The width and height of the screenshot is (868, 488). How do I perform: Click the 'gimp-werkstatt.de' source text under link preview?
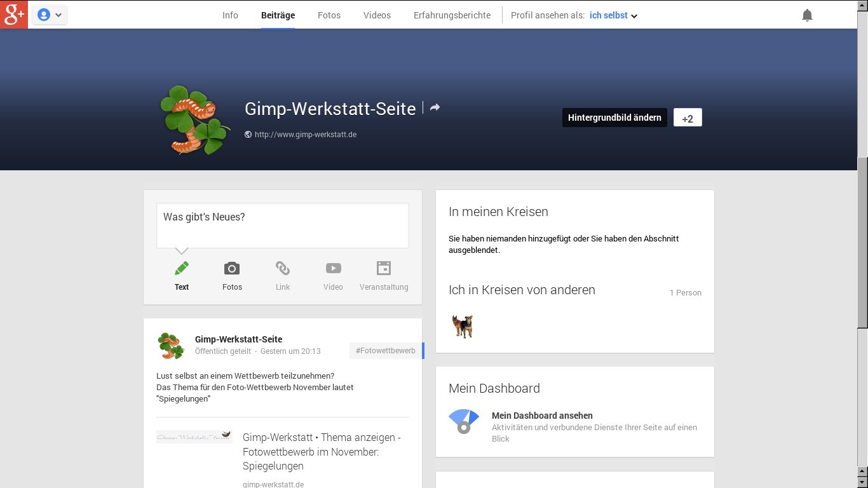(273, 484)
